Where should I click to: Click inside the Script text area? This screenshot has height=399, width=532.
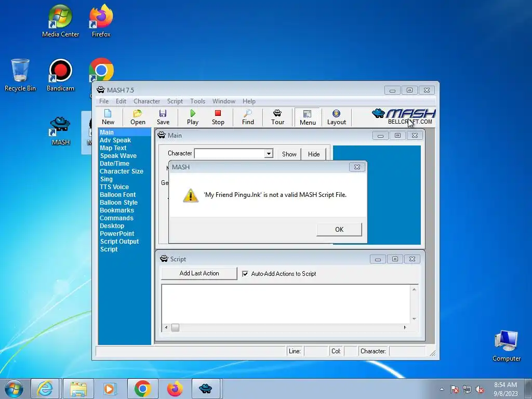click(286, 303)
